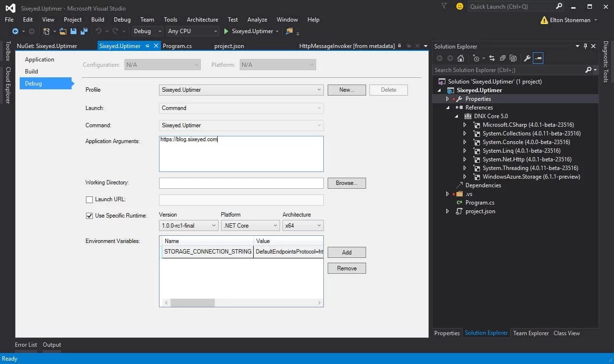Image resolution: width=614 pixels, height=364 pixels.
Task: Open the Debug menu
Action: coord(122,20)
